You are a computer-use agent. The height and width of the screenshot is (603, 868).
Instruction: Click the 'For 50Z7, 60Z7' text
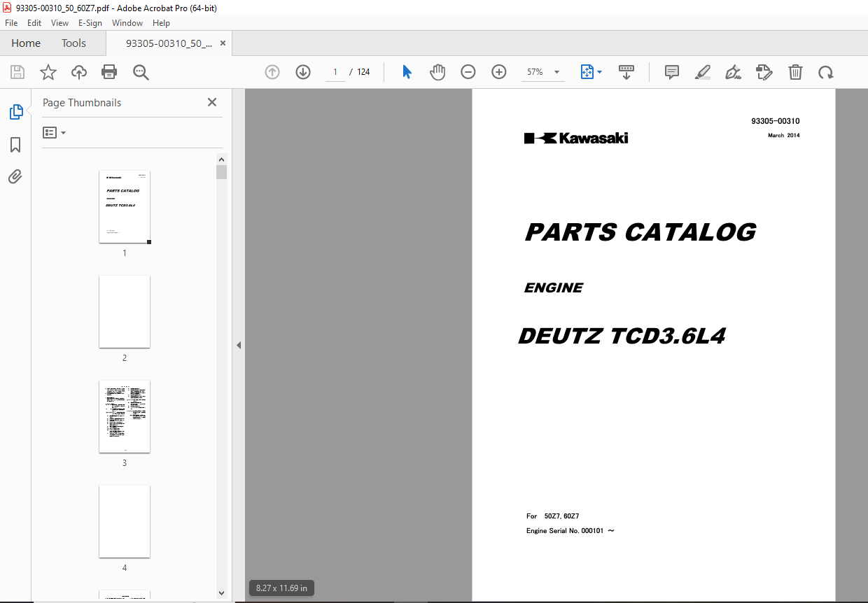[553, 516]
